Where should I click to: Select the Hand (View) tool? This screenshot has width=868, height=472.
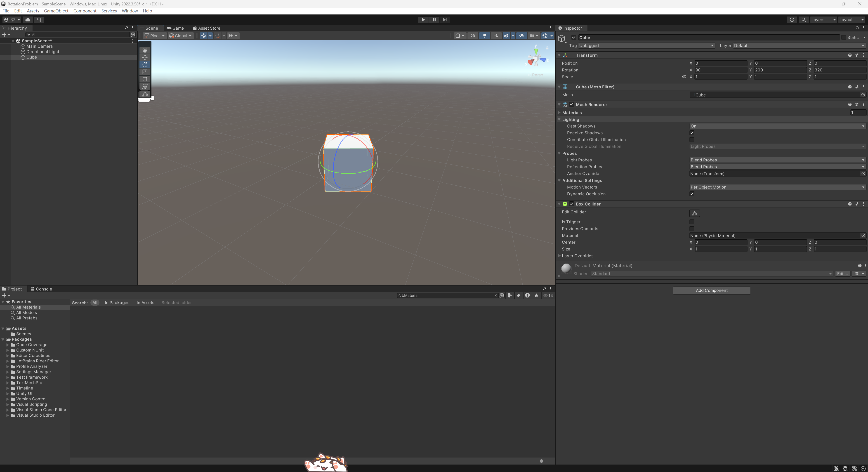[145, 50]
